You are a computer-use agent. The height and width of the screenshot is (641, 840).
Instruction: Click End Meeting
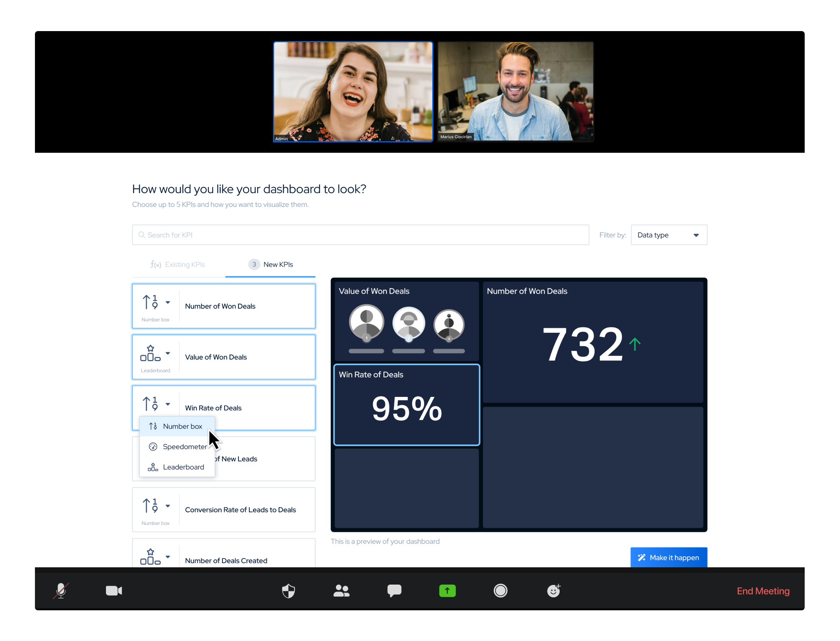763,591
